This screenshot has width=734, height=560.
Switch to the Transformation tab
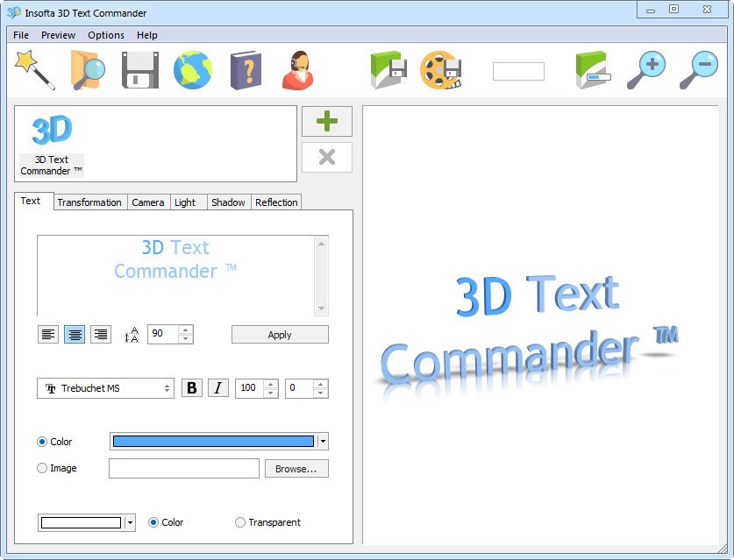click(x=89, y=202)
